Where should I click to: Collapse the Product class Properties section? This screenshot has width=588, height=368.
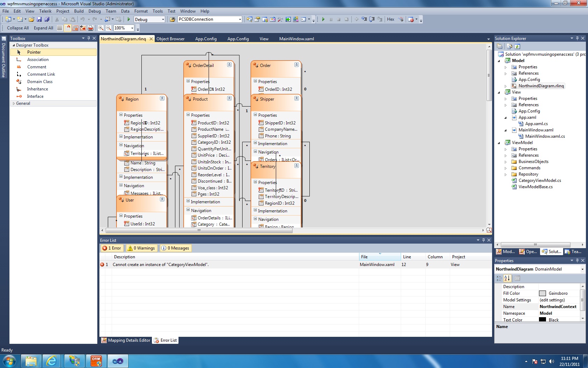(188, 115)
